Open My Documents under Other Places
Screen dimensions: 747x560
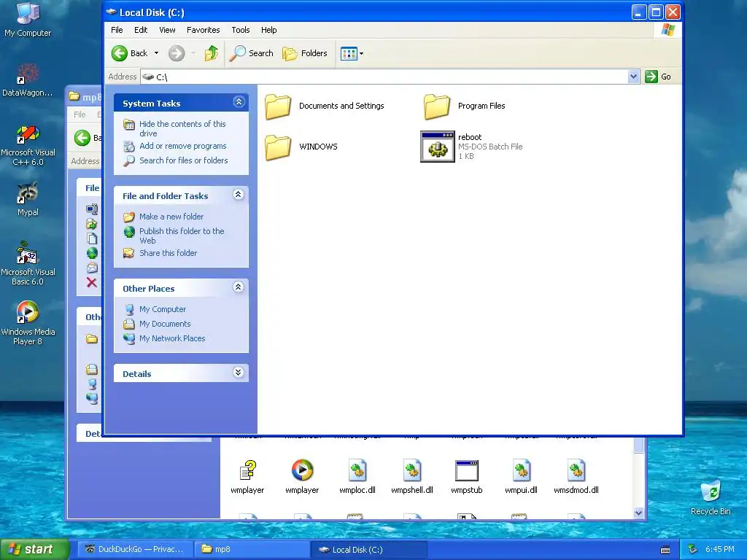[165, 324]
